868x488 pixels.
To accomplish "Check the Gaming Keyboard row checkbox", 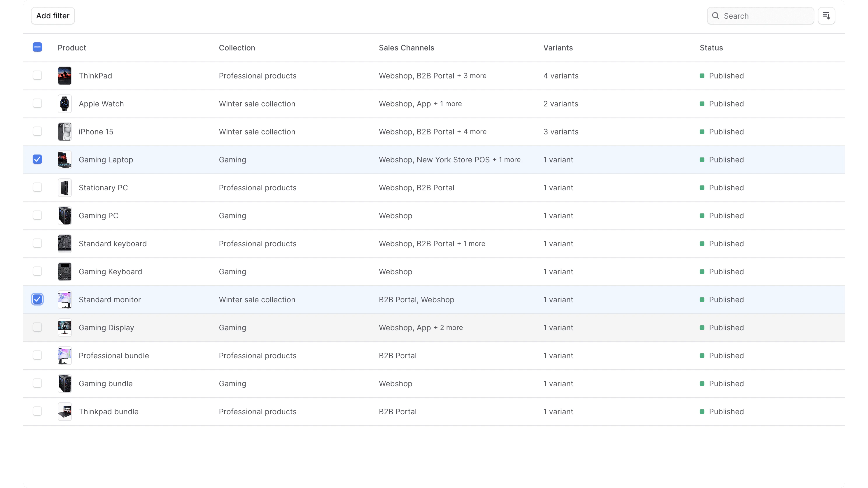I will tap(37, 271).
